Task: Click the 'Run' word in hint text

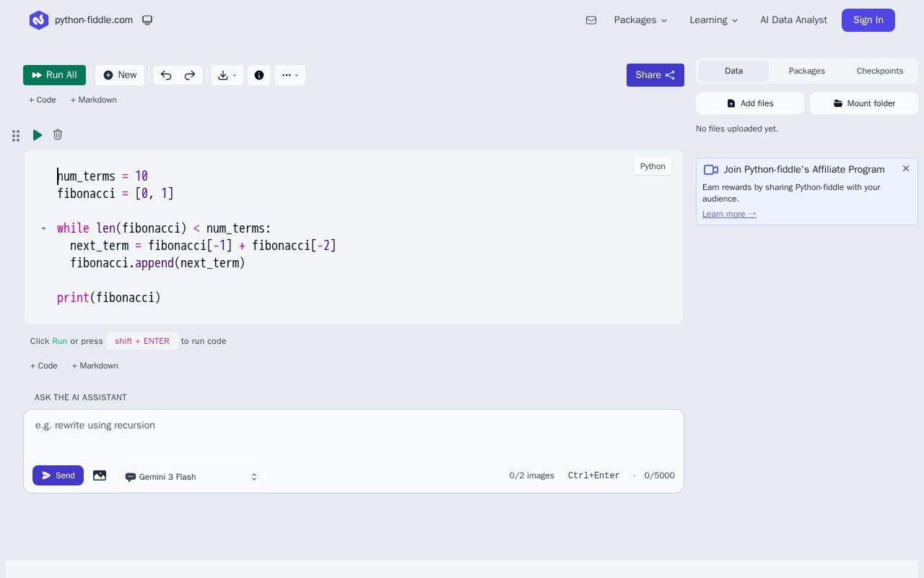Action: tap(59, 341)
